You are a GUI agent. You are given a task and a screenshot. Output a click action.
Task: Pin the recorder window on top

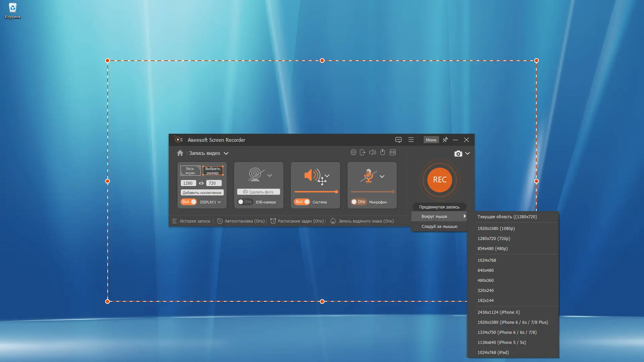coord(445,140)
